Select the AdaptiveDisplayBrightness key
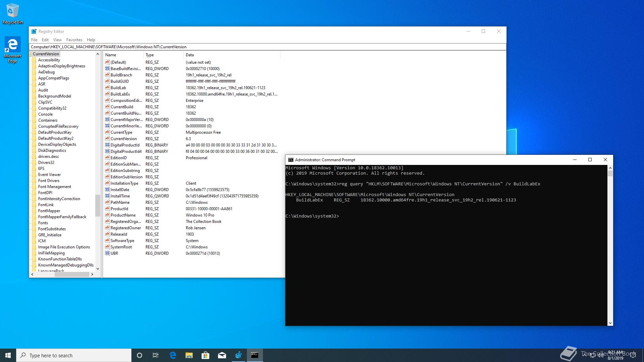Image resolution: width=644 pixels, height=362 pixels. pyautogui.click(x=62, y=66)
